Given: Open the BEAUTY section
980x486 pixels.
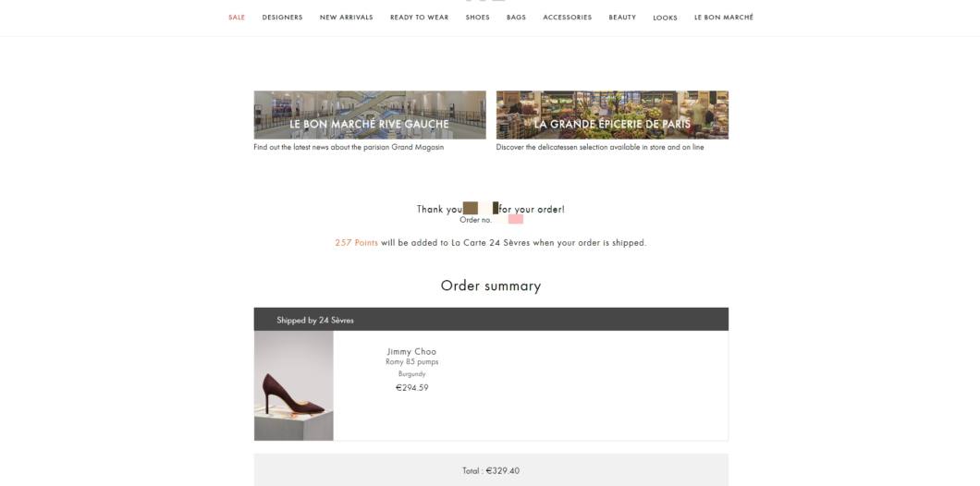Looking at the screenshot, I should [622, 18].
